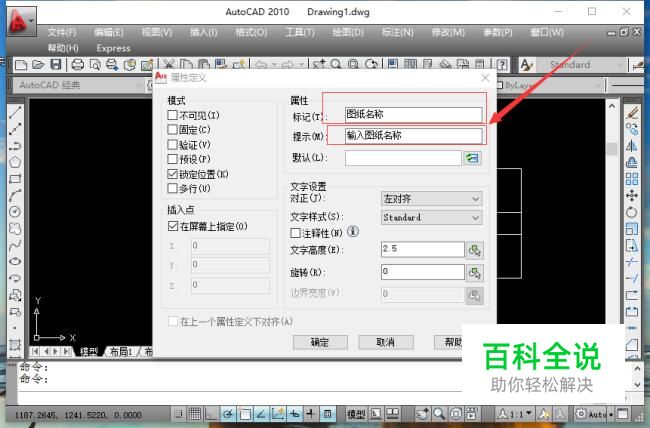Select the Mirror tool in modify toolbar
Image resolution: width=650 pixels, height=428 pixels.
pyautogui.click(x=631, y=146)
